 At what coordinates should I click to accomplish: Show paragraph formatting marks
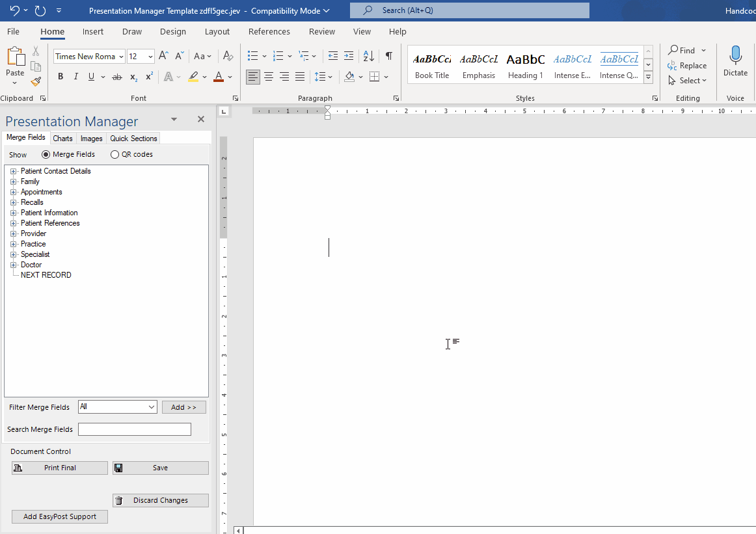pyautogui.click(x=388, y=57)
